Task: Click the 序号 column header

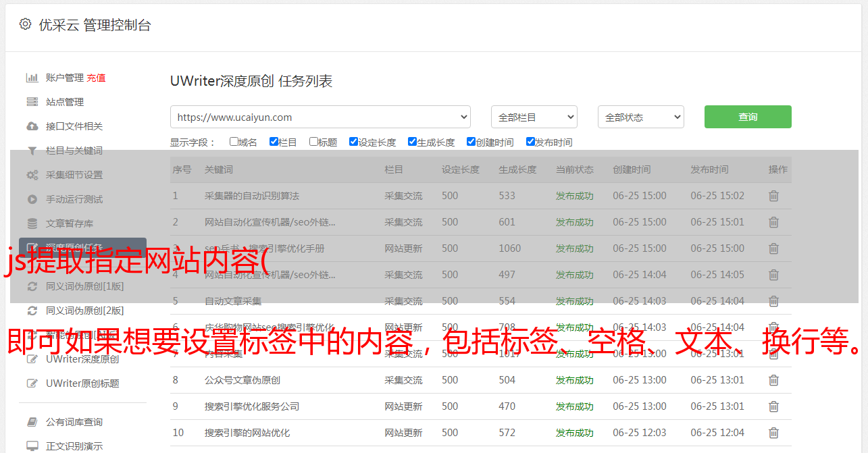Action: tap(182, 169)
